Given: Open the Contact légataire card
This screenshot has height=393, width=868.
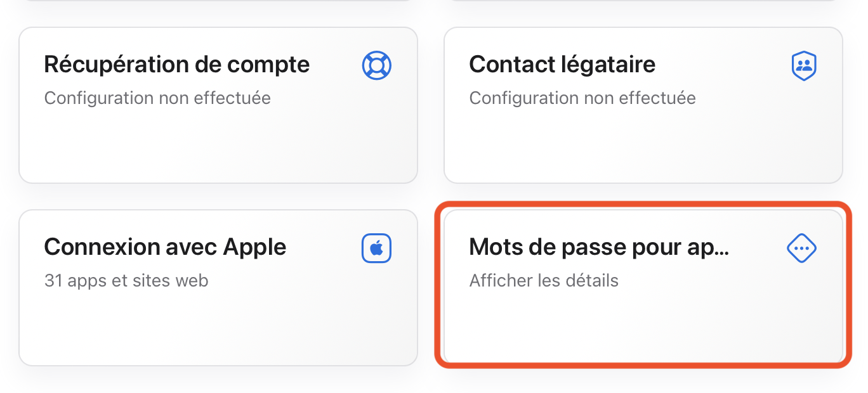Looking at the screenshot, I should point(643,105).
